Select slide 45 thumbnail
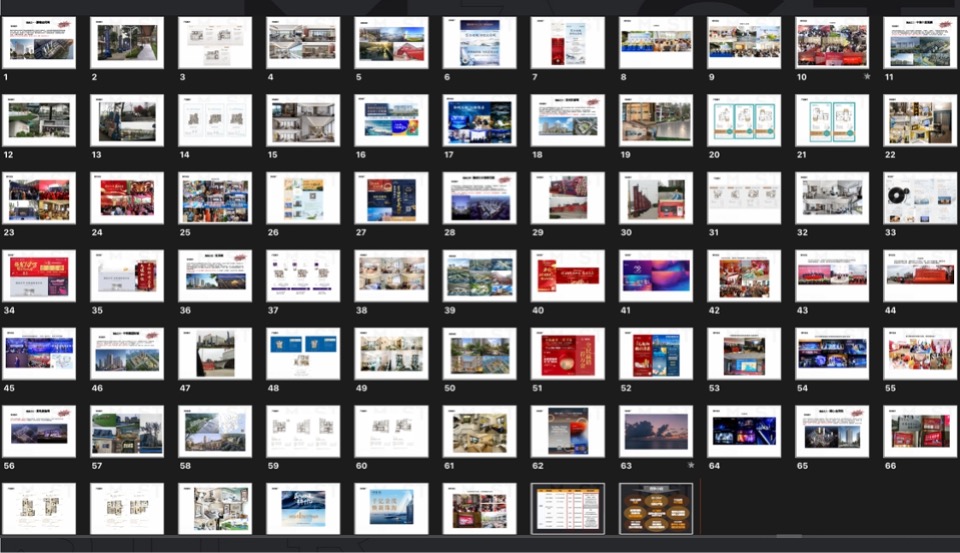 point(39,354)
